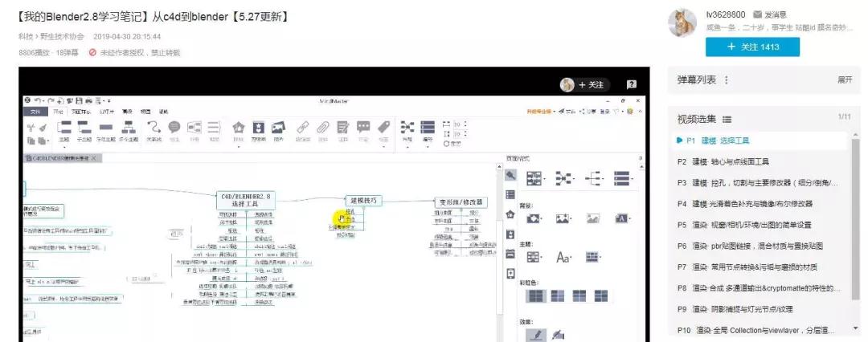
Task: Select P4 建模·光滑着色补充与镜像/布尔修改器
Action: click(758, 204)
